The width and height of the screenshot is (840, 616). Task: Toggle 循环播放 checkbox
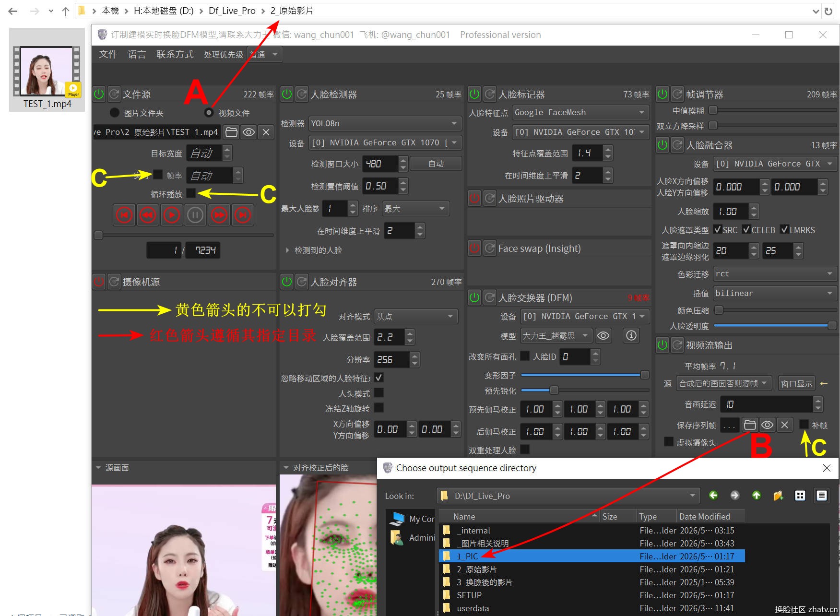(191, 193)
